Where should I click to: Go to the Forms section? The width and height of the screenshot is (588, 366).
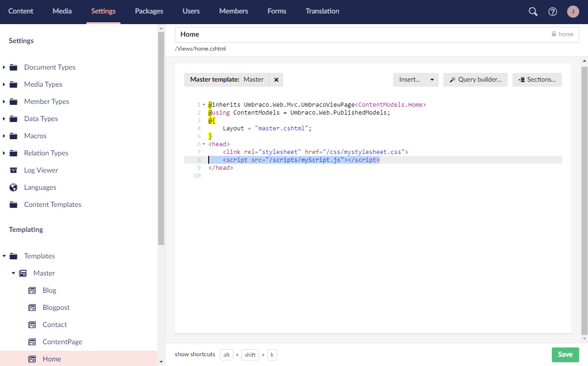277,12
